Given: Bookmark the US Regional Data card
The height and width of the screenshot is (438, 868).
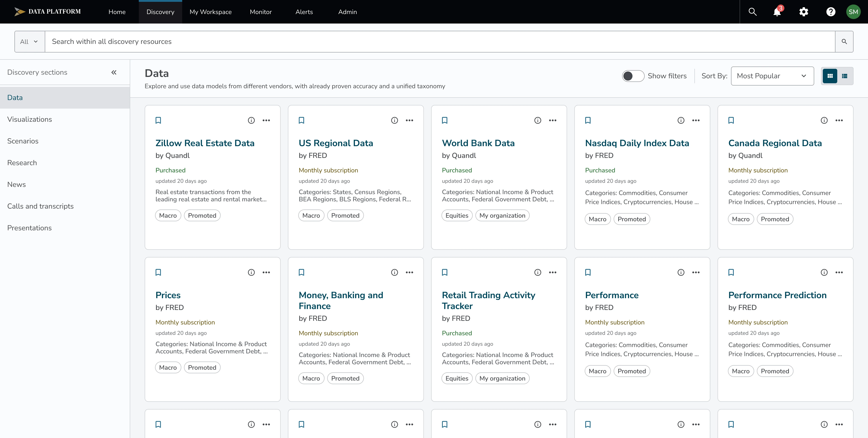Looking at the screenshot, I should tap(301, 120).
